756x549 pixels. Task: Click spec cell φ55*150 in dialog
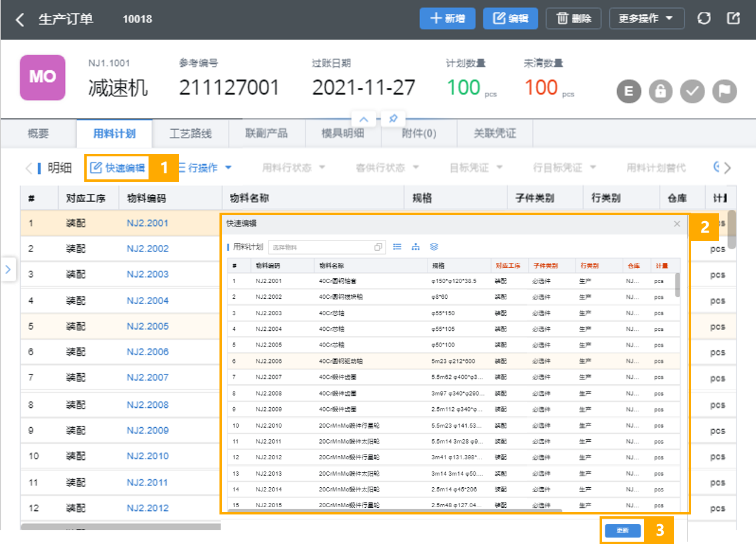444,313
